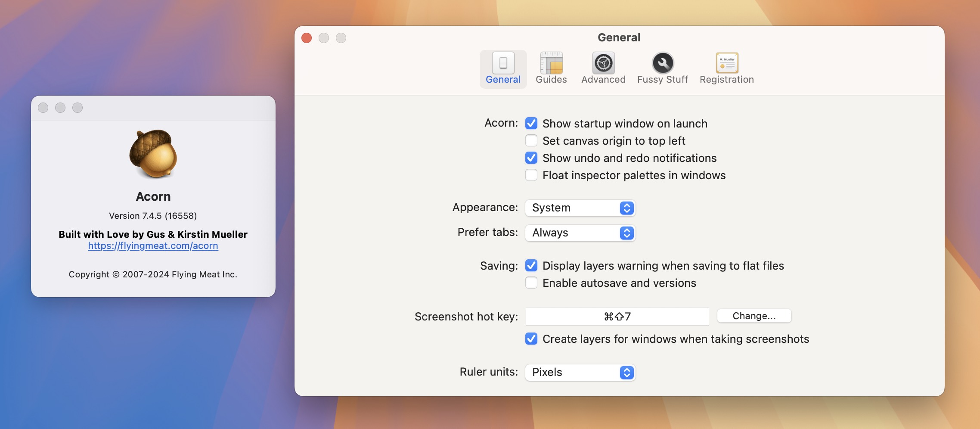Toggle Display layers warning when saving checkbox
980x429 pixels.
(531, 266)
